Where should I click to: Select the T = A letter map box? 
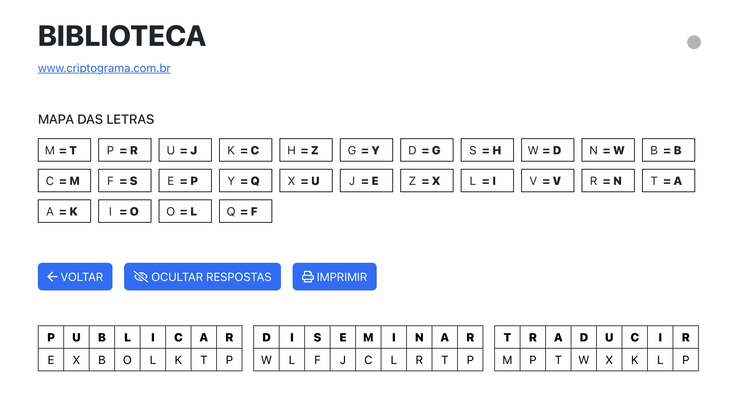(668, 181)
